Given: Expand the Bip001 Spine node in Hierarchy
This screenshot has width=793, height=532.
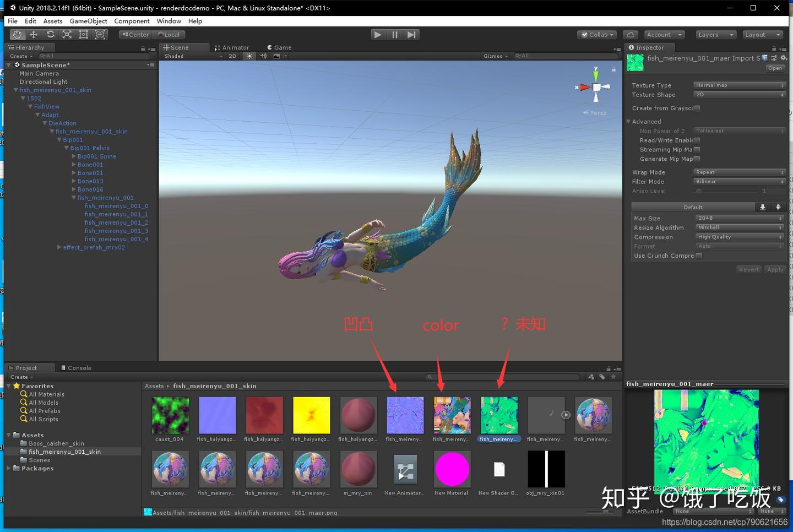Looking at the screenshot, I should [x=74, y=156].
